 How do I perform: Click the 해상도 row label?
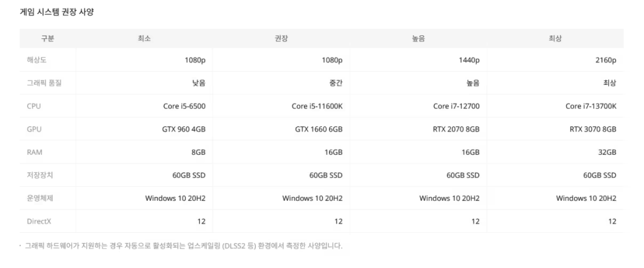36,60
